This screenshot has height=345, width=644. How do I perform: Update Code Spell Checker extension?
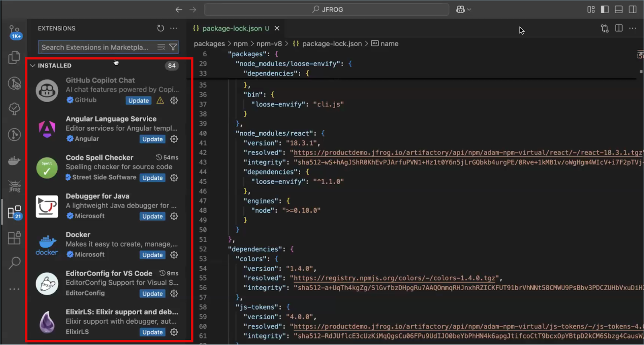[152, 178]
